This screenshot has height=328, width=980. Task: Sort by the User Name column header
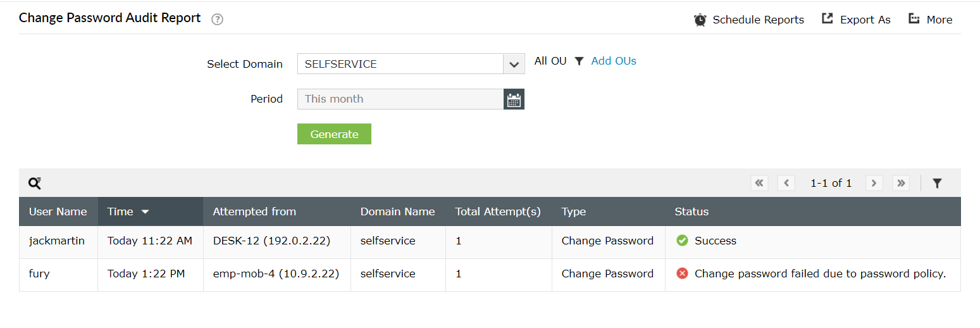click(x=58, y=212)
